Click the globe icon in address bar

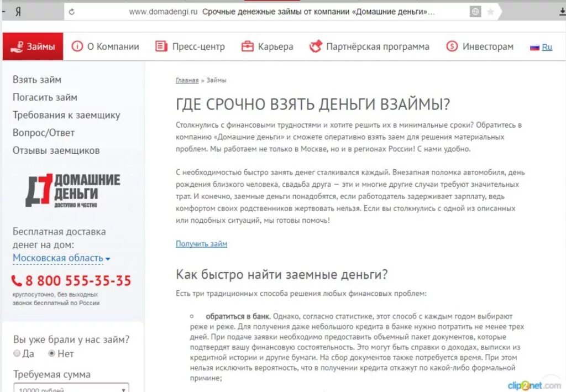[475, 12]
